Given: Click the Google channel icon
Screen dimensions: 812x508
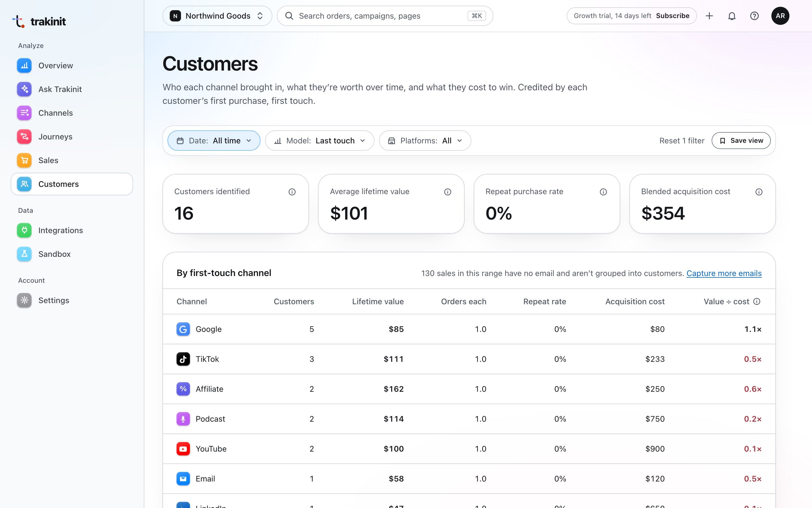Looking at the screenshot, I should point(183,329).
